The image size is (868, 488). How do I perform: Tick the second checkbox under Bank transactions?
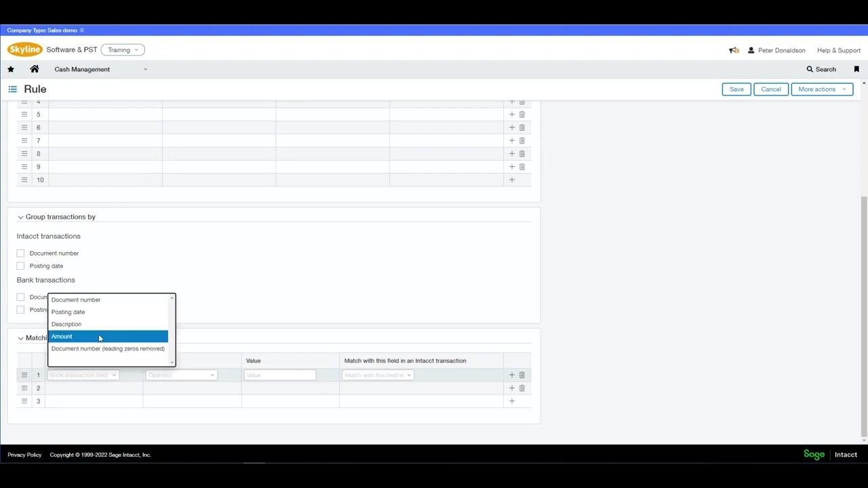coord(20,310)
